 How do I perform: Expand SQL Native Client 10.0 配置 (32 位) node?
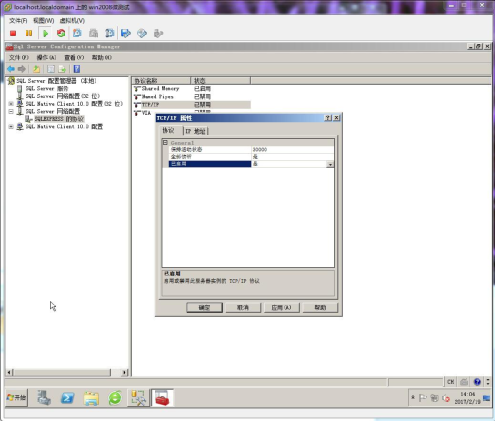[11, 104]
